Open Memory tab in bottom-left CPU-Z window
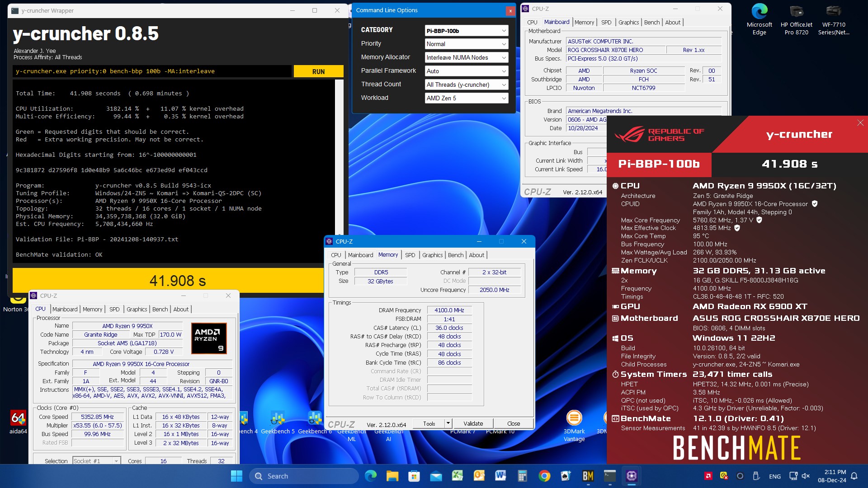Screen dimensions: 868x488 coord(92,309)
